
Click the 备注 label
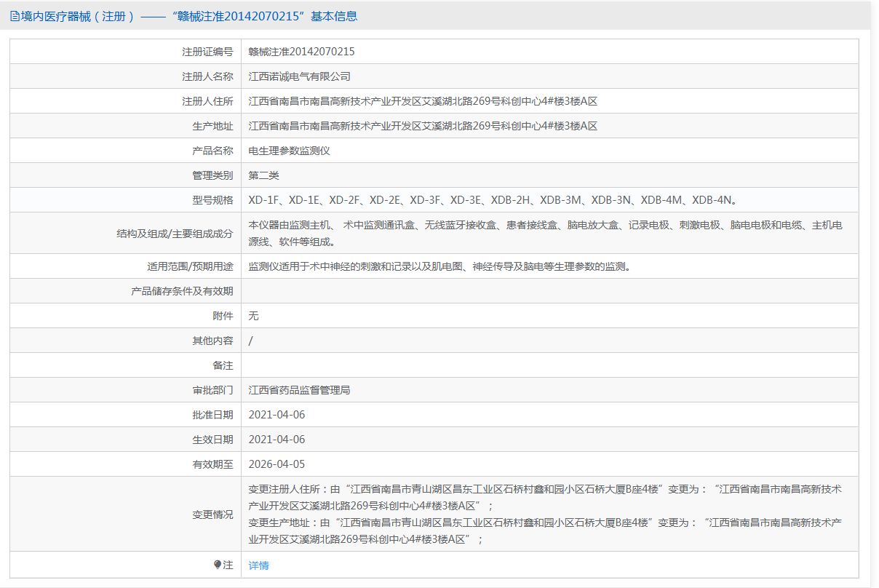pos(223,365)
